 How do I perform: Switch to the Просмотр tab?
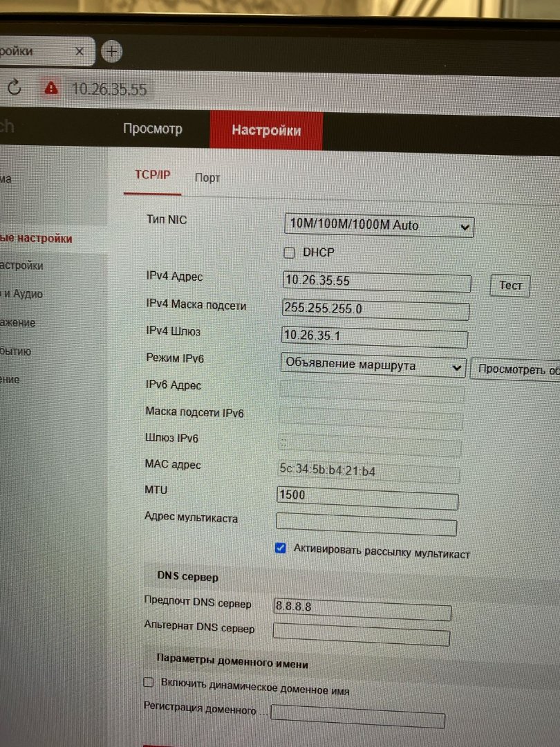point(152,129)
